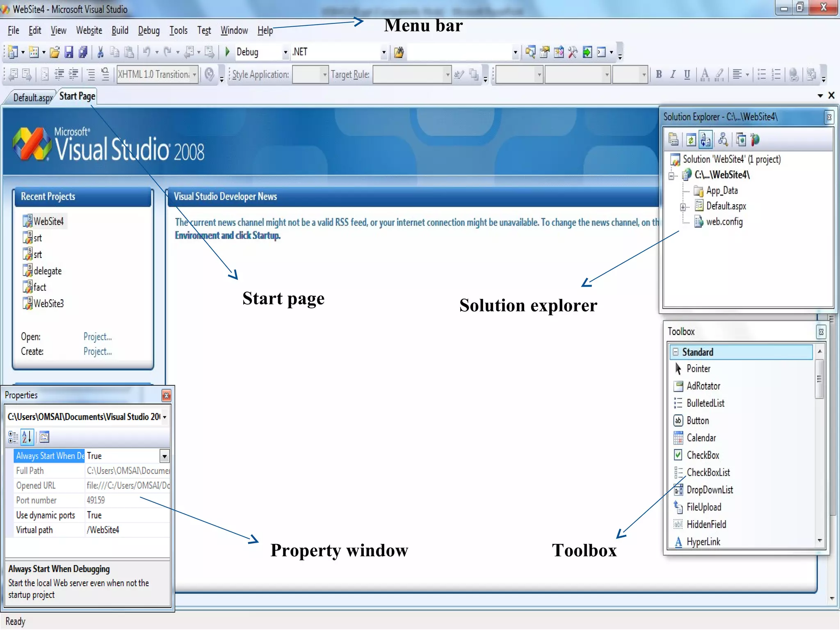Image resolution: width=840 pixels, height=630 pixels.
Task: Click the Copy Web Site icon
Action: 741,140
